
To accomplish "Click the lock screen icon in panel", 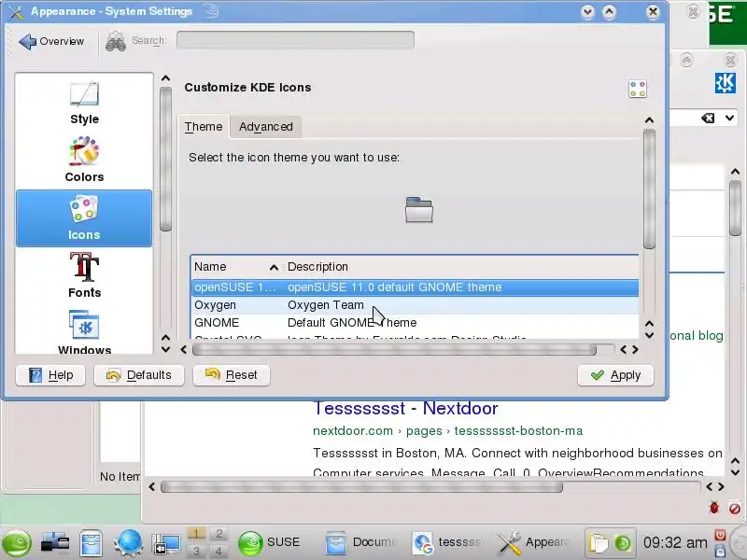I will [720, 552].
